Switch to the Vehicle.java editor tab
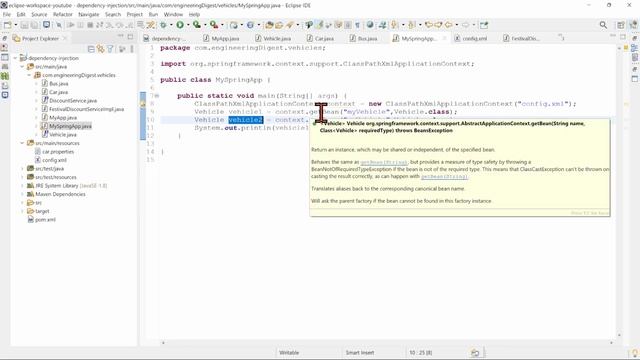Image resolution: width=640 pixels, height=360 pixels. 273,38
